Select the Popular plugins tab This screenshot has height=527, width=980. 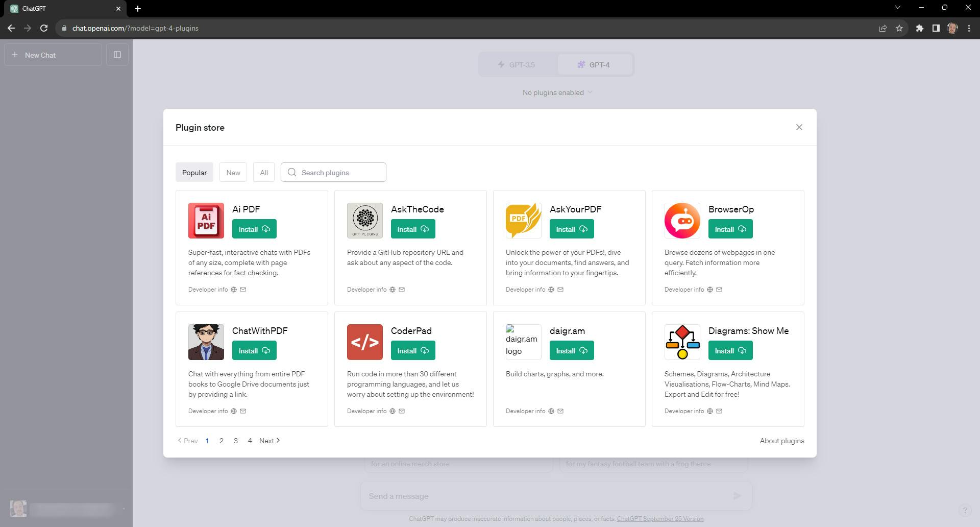pyautogui.click(x=194, y=173)
